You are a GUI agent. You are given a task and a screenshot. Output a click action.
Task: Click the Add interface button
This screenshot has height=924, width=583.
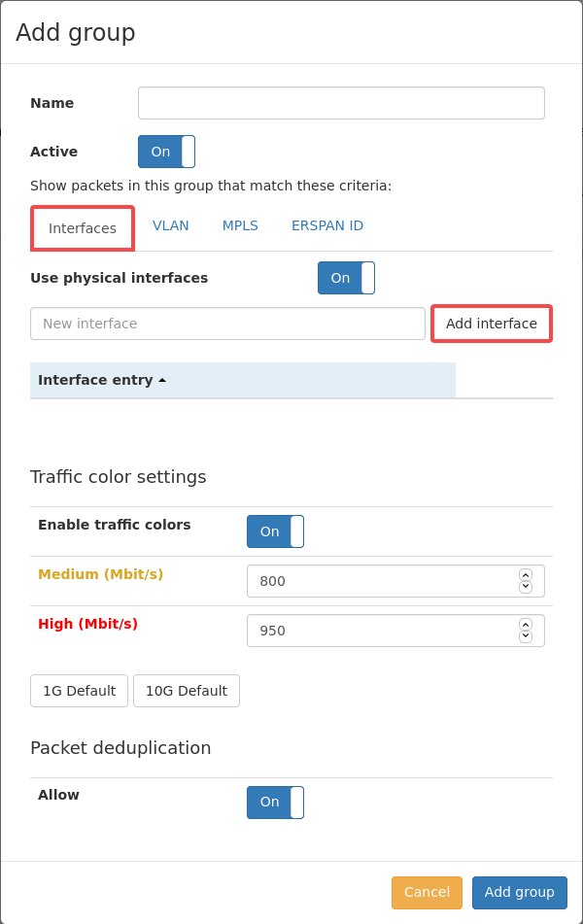[492, 324]
